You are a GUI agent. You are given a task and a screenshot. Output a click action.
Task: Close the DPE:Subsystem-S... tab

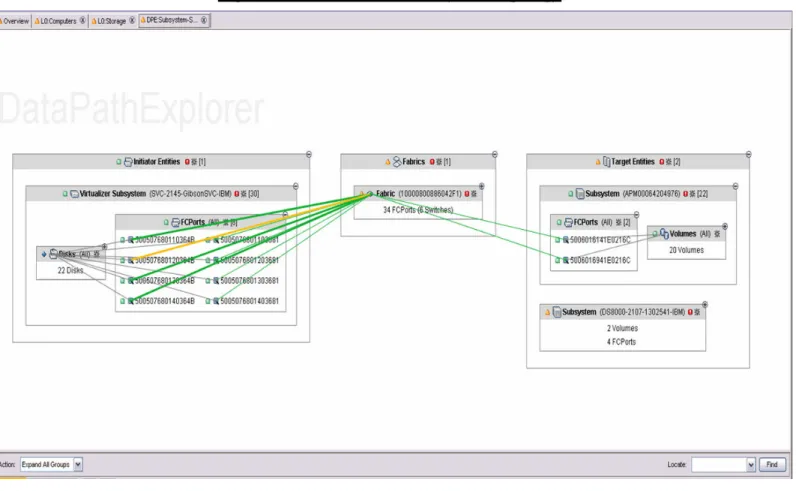click(x=204, y=20)
